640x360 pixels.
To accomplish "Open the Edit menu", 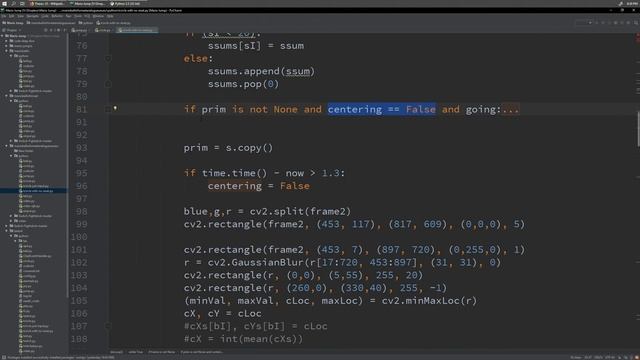I will click(x=11, y=16).
